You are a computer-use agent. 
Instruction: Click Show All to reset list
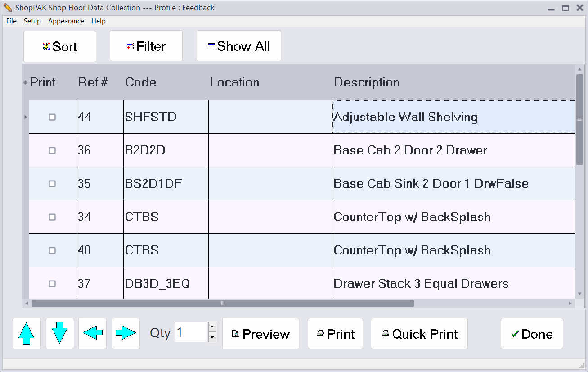pos(239,46)
